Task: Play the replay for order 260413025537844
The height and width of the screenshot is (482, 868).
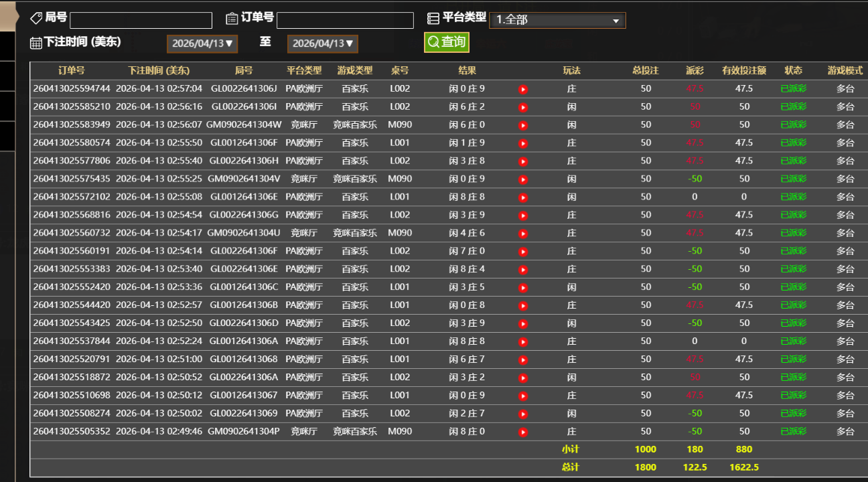Action: (523, 341)
